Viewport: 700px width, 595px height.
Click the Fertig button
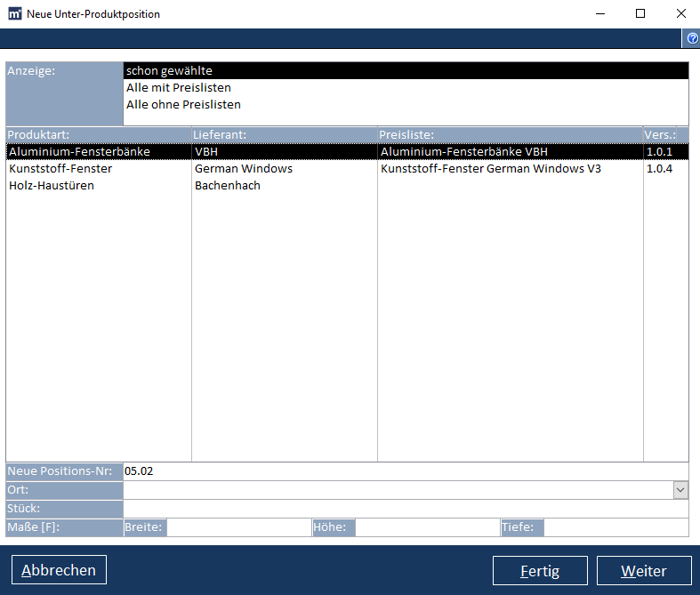point(540,571)
